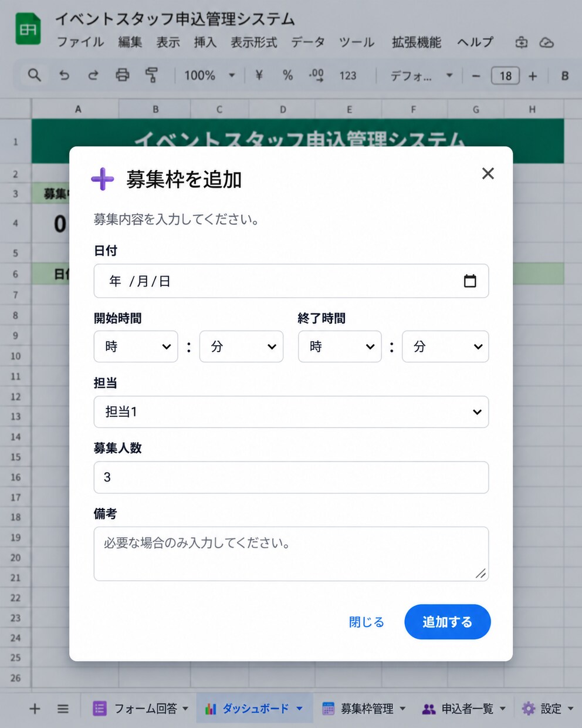Screen dimensions: 582x728
Task: Open the 担当 dropdown showing 担当1
Action: [x=291, y=412]
